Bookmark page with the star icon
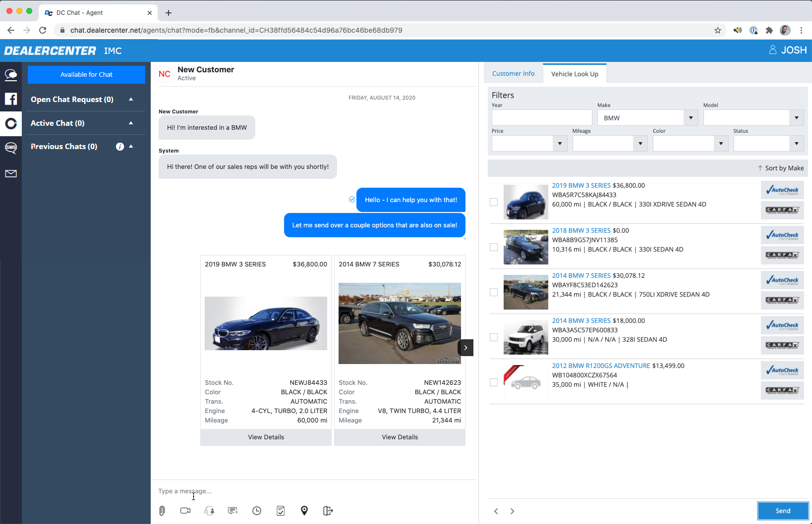 717,30
